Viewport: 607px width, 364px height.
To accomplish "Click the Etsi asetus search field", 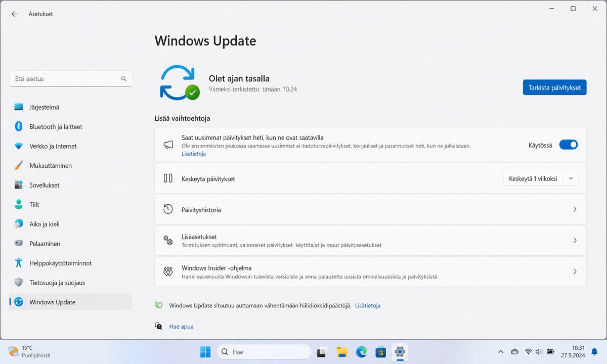I will pos(71,79).
